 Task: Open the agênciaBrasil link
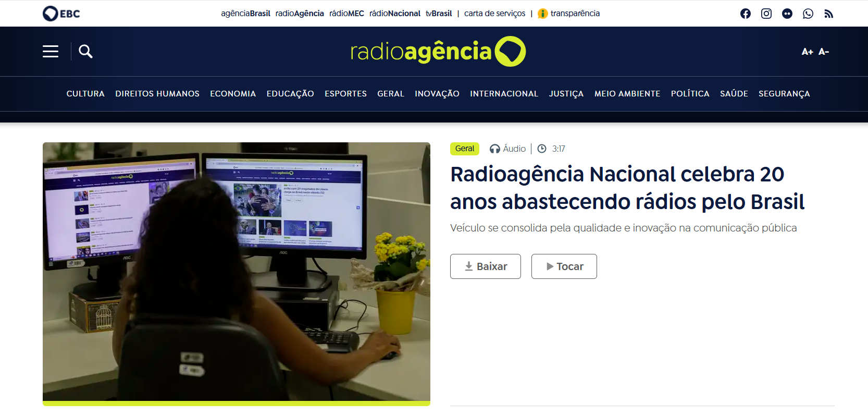click(x=245, y=14)
